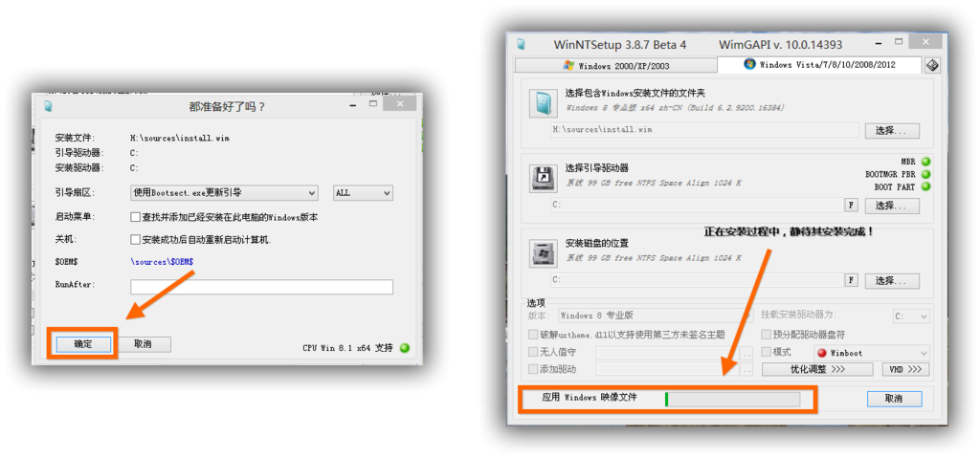Open the Wimboot mode dropdown
This screenshot has height=458, width=980.
pos(871,353)
